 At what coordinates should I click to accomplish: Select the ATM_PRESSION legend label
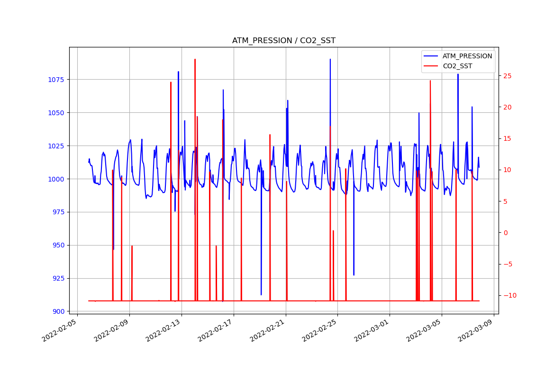[467, 56]
